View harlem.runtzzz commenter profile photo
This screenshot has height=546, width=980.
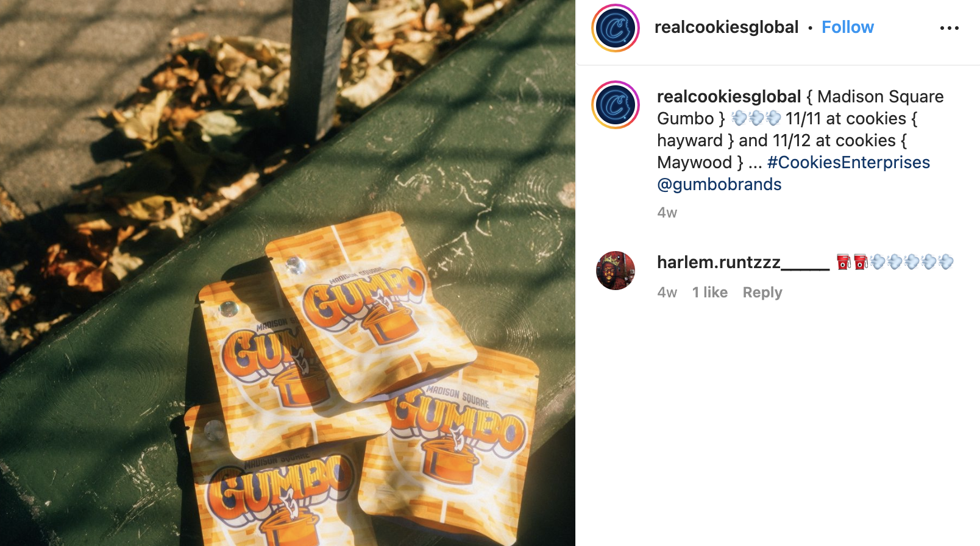tap(616, 271)
